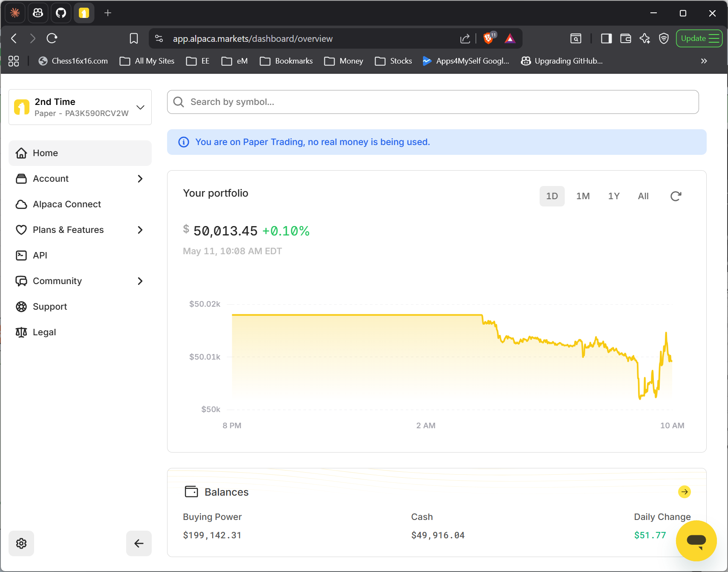
Task: Reload the browser page
Action: click(52, 38)
